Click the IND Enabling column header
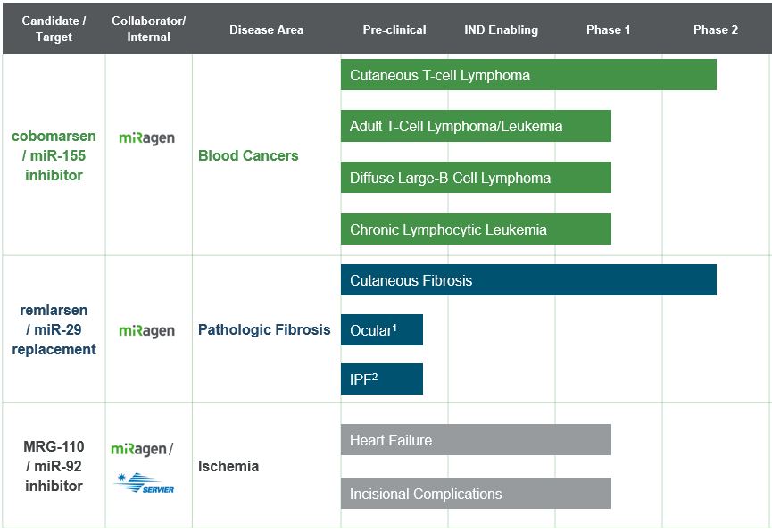 point(501,29)
